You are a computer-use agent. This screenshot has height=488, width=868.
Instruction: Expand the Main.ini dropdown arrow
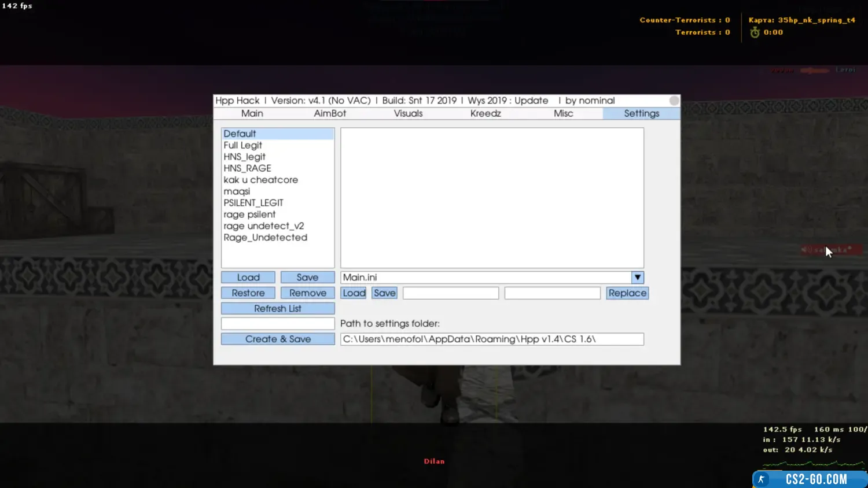[x=637, y=278]
